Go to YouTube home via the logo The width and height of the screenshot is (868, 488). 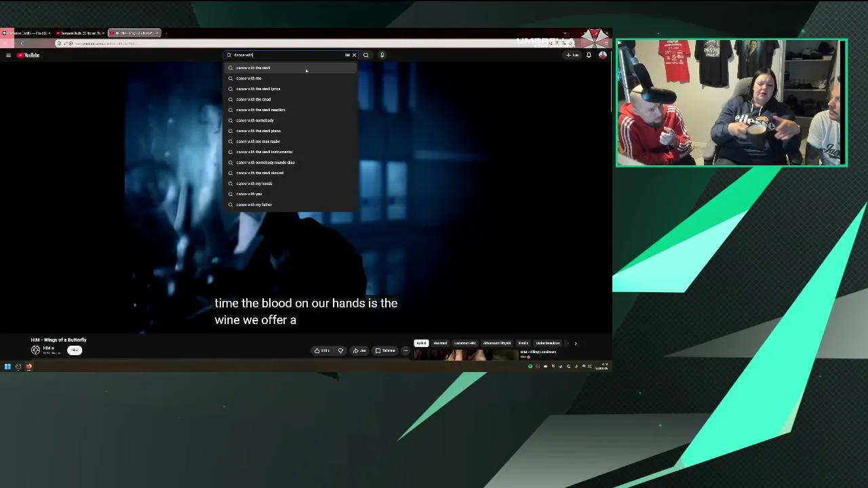pos(28,55)
